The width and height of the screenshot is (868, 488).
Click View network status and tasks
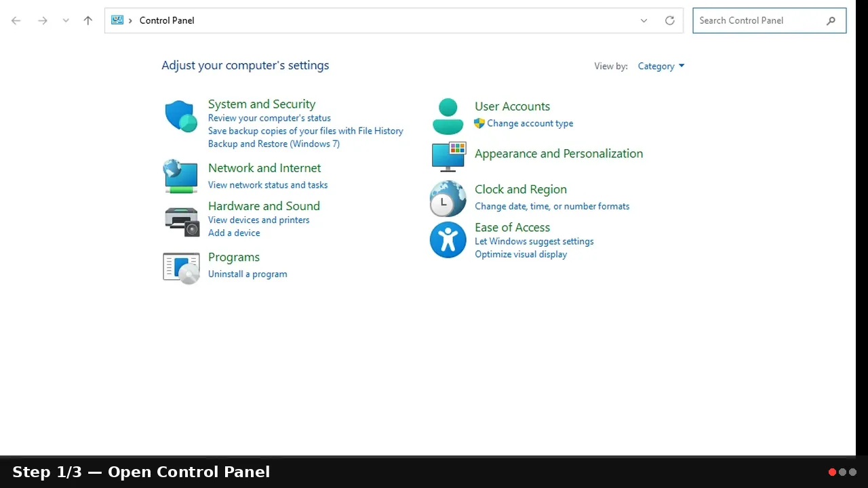(268, 185)
